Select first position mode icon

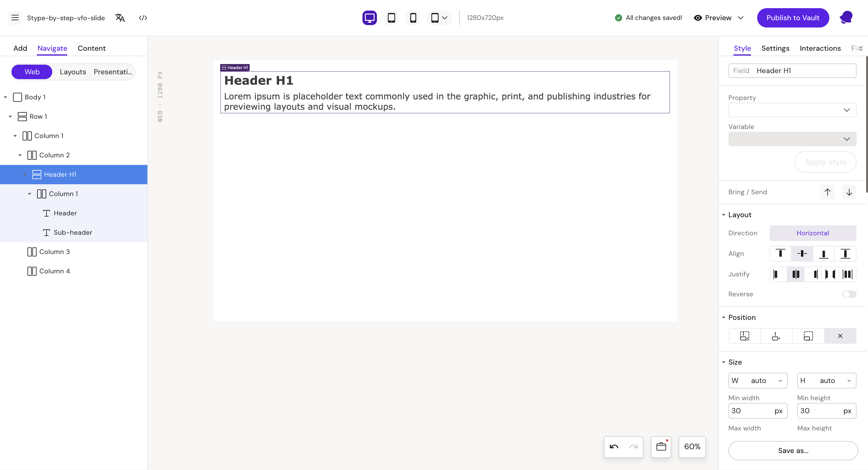tap(745, 336)
